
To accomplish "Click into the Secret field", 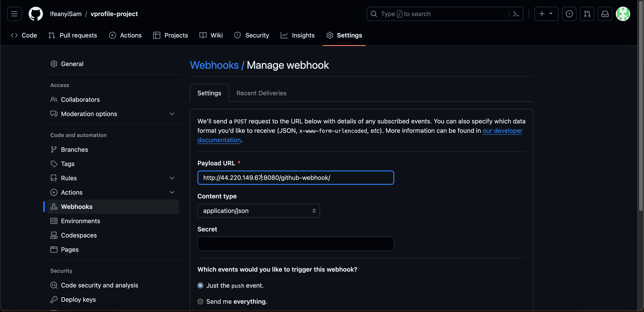I will coord(295,244).
